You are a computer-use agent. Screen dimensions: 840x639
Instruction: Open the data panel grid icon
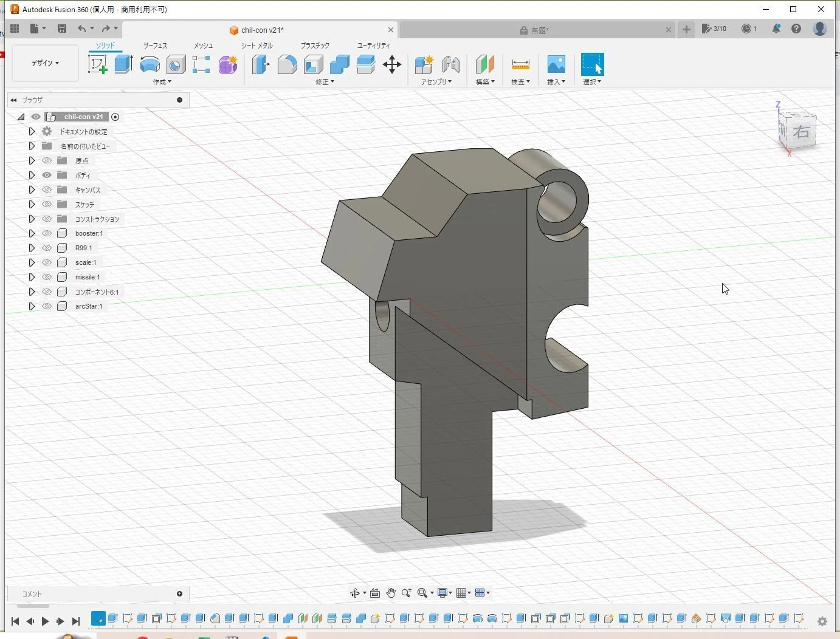[15, 29]
